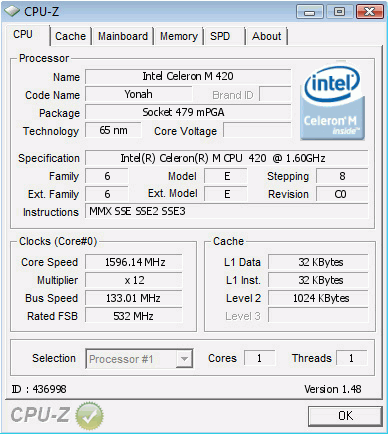Show the About tab
This screenshot has width=388, height=434.
266,36
